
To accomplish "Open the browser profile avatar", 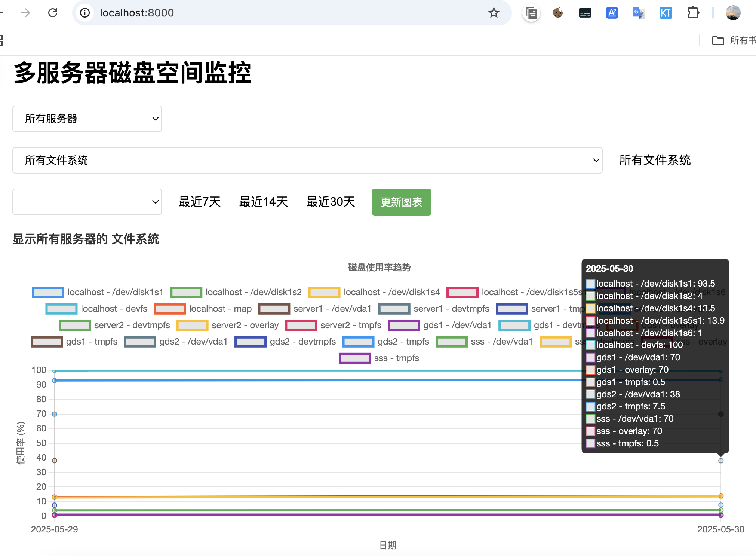I will pos(733,13).
